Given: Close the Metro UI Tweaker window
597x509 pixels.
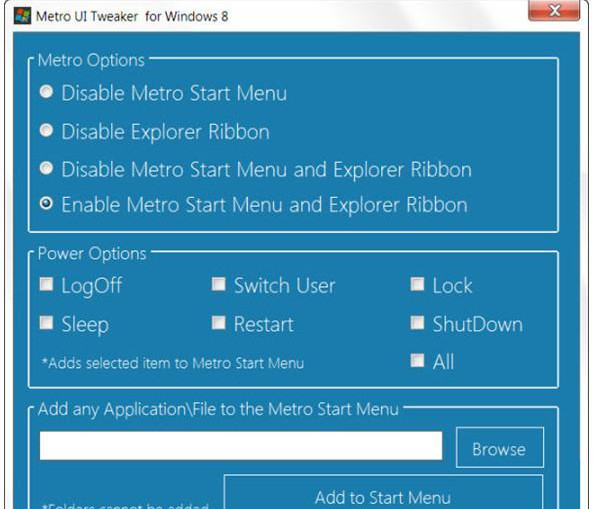Looking at the screenshot, I should 554,10.
